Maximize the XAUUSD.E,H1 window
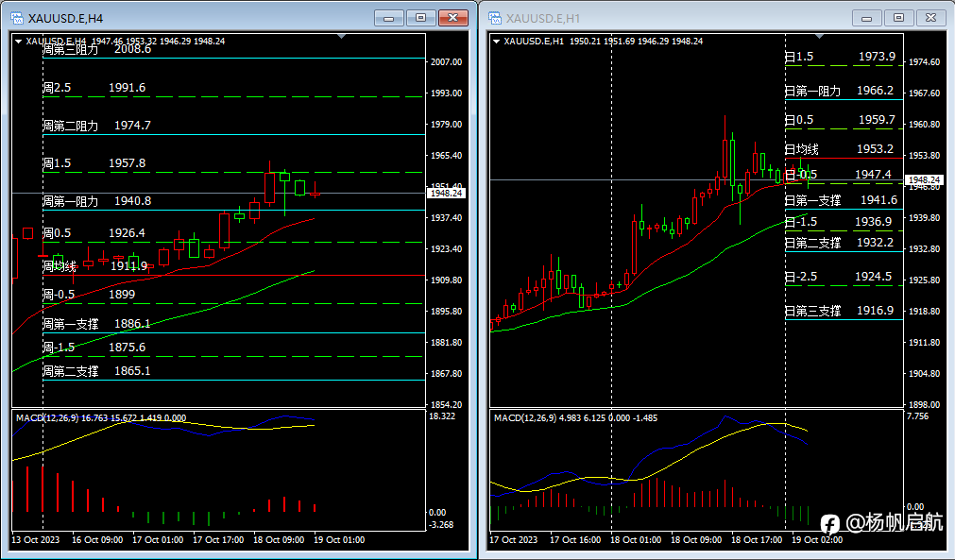The image size is (955, 560). click(899, 18)
